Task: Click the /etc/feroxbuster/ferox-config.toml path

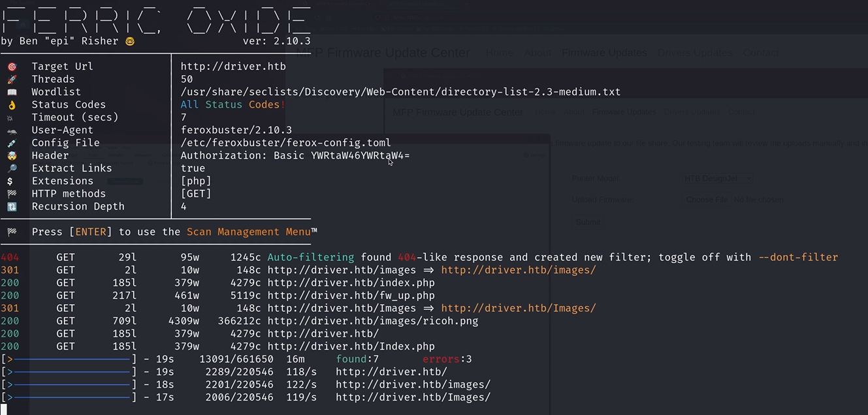Action: tap(286, 143)
